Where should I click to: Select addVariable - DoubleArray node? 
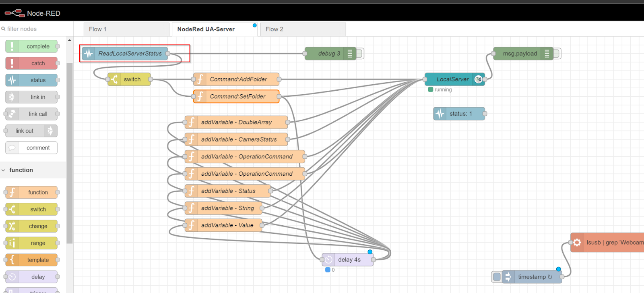pos(236,122)
